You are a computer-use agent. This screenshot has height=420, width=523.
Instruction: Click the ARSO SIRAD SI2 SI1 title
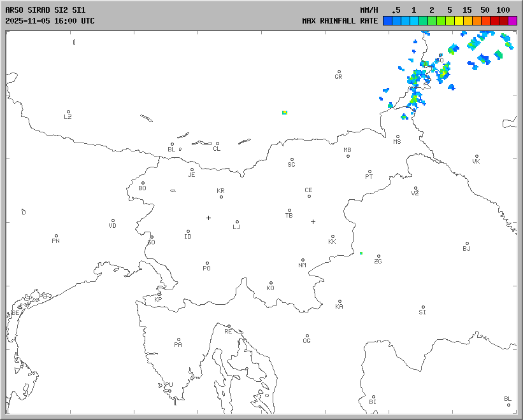point(45,10)
